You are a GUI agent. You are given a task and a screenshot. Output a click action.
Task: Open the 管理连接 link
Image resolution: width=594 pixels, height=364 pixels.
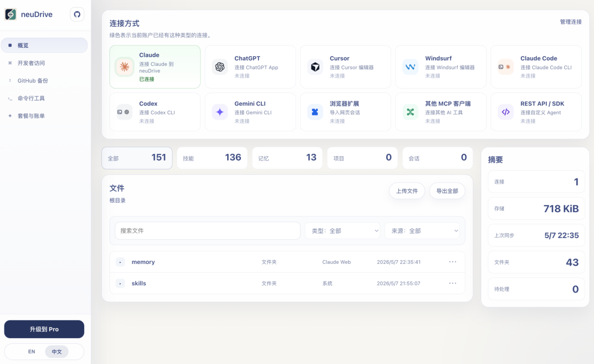570,22
